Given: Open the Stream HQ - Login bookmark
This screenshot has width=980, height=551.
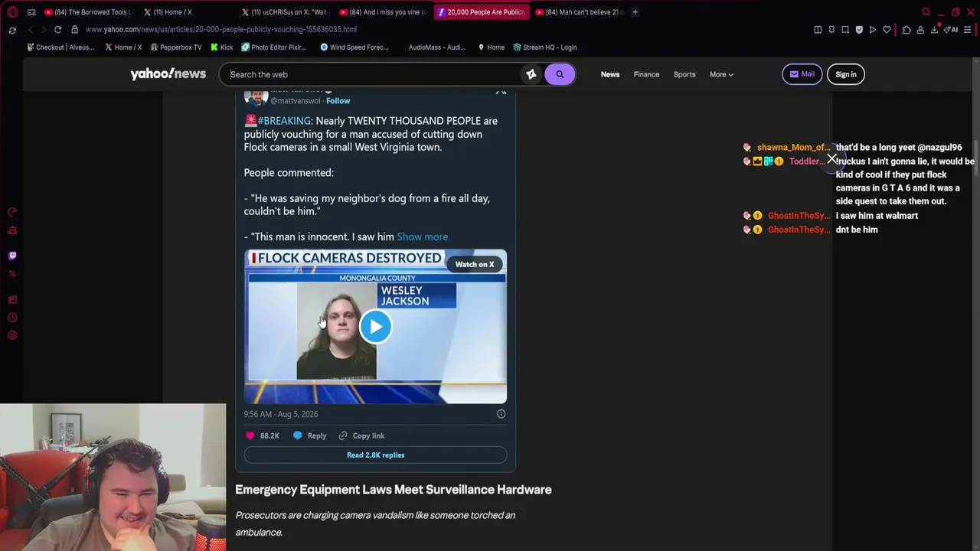Looking at the screenshot, I should click(x=544, y=47).
